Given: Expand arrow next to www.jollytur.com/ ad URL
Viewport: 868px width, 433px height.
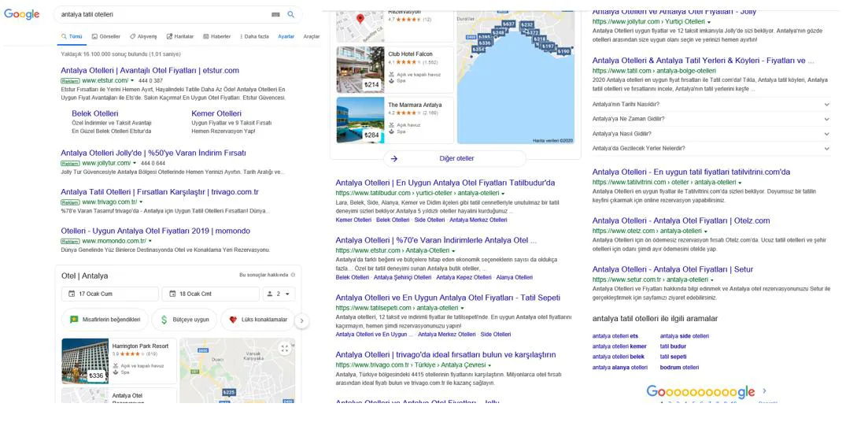Looking at the screenshot, I should point(135,163).
